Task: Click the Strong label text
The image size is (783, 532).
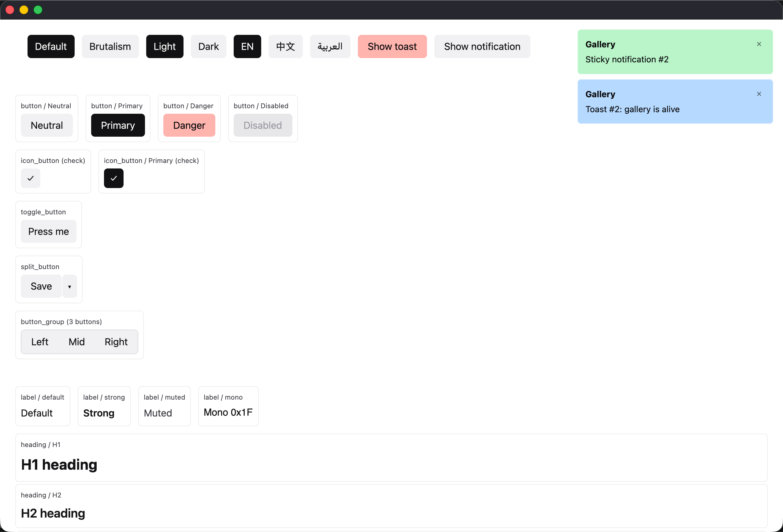Action: pos(99,413)
